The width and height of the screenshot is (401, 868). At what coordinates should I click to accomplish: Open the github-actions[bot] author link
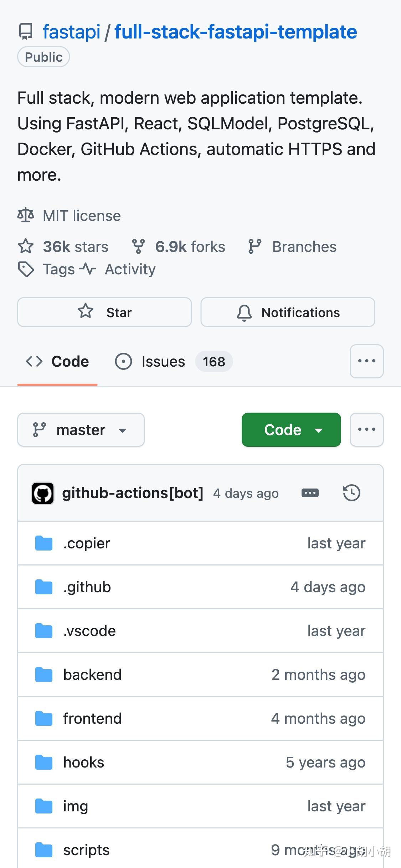[133, 493]
